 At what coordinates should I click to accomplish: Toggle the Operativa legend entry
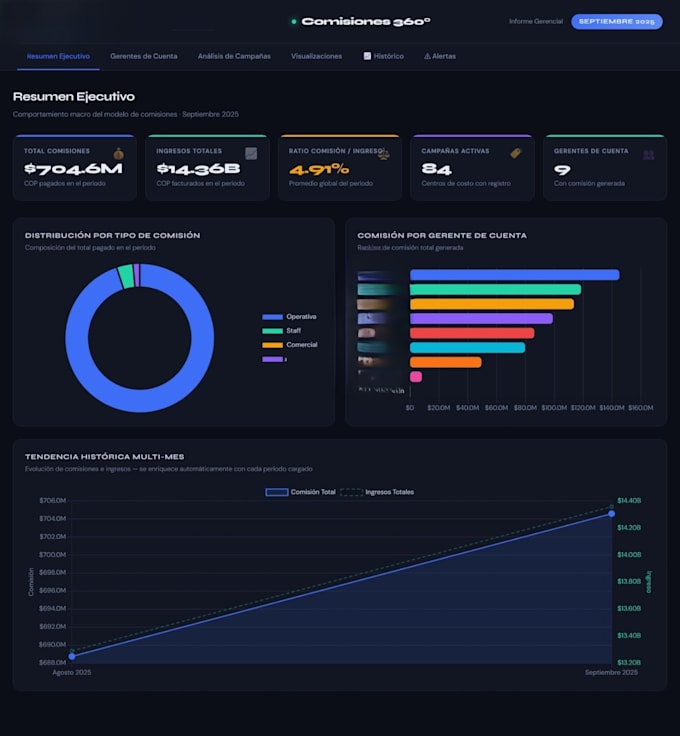289,317
